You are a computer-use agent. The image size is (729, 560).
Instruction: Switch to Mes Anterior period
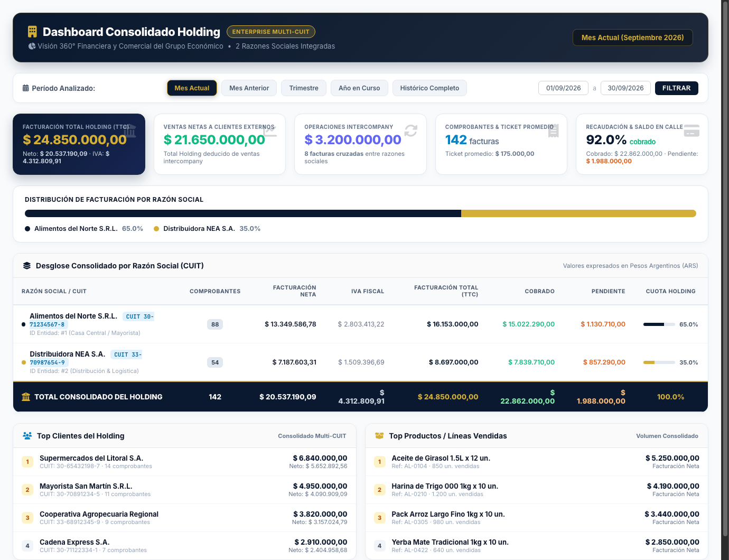click(249, 88)
